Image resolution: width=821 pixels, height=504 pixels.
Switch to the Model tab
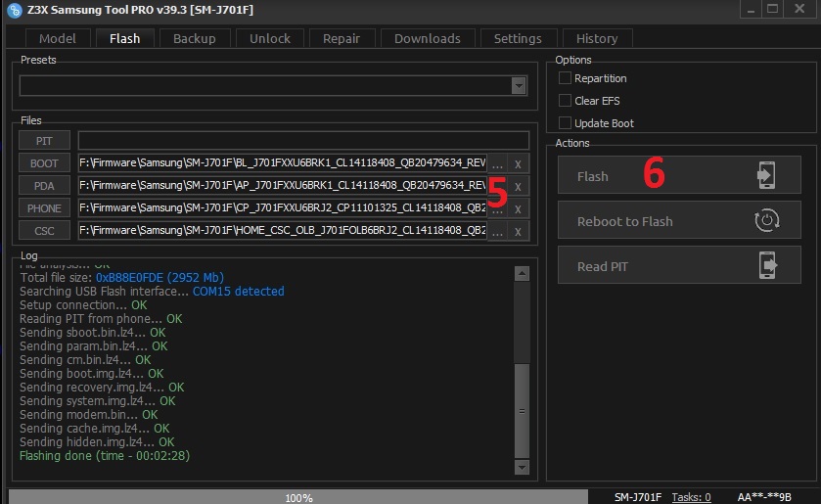pyautogui.click(x=58, y=38)
